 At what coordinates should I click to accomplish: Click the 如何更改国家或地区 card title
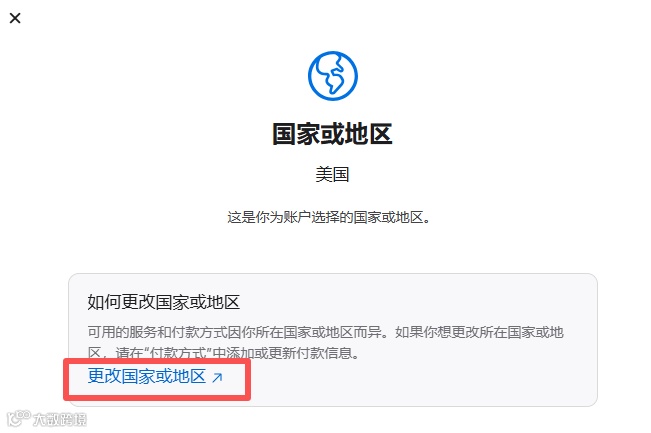(164, 302)
